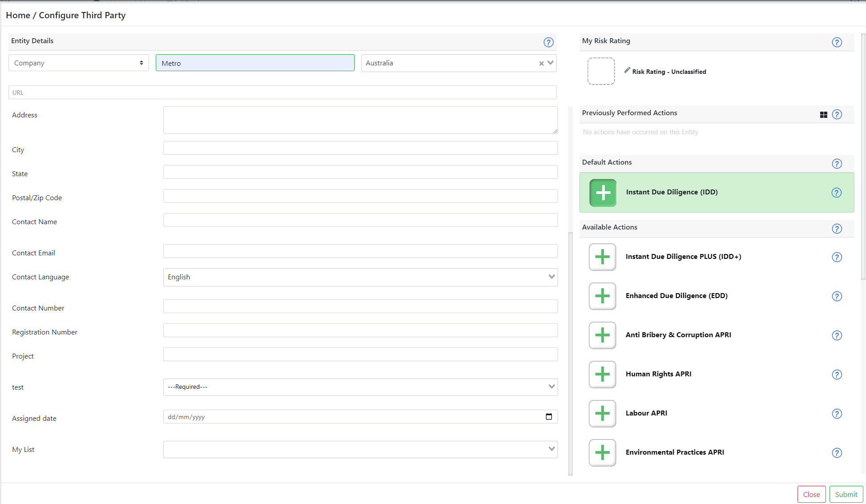Click Environmental Practices APRI label

(x=675, y=452)
